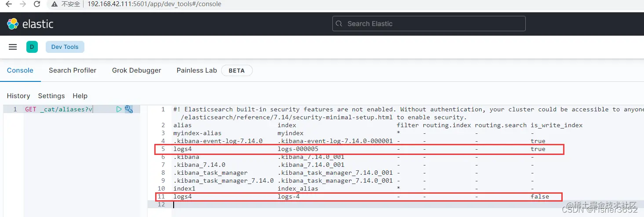
Task: Click the browser address bar URL
Action: point(154,4)
